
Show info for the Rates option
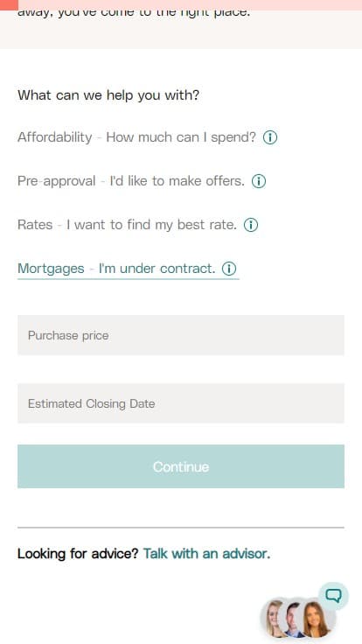251,225
